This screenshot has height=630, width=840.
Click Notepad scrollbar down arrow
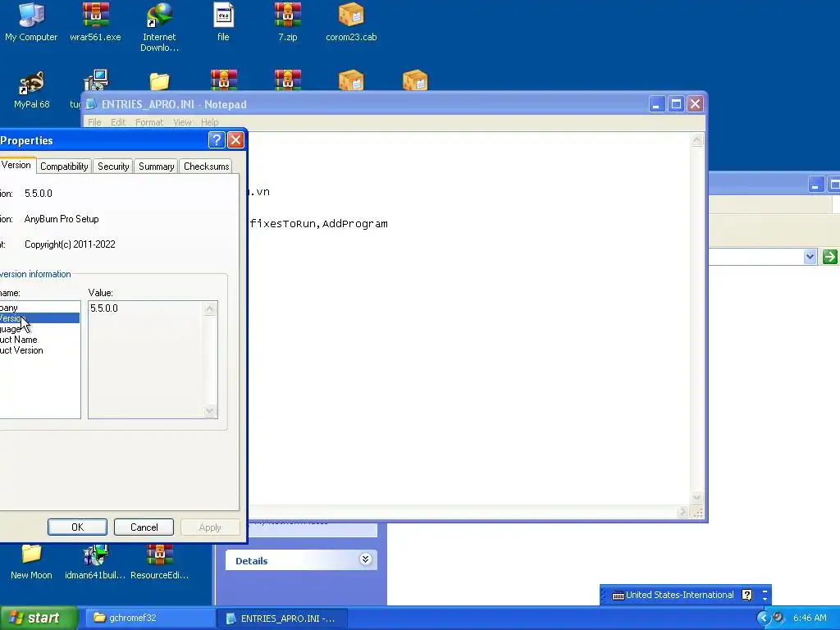pyautogui.click(x=696, y=498)
